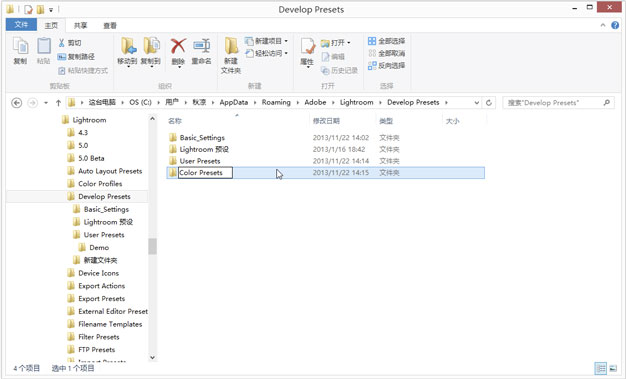
Task: Open the File (文件) tab
Action: point(21,25)
